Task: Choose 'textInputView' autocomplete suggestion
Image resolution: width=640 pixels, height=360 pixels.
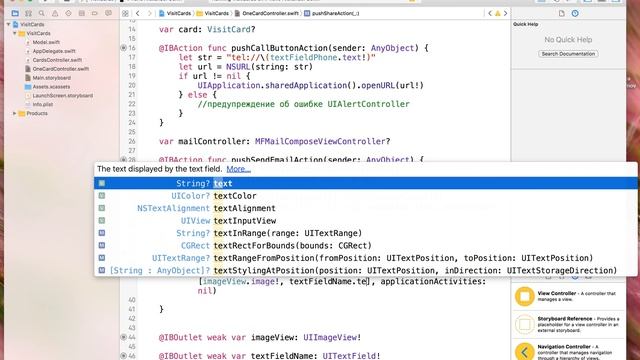Action: [366, 221]
